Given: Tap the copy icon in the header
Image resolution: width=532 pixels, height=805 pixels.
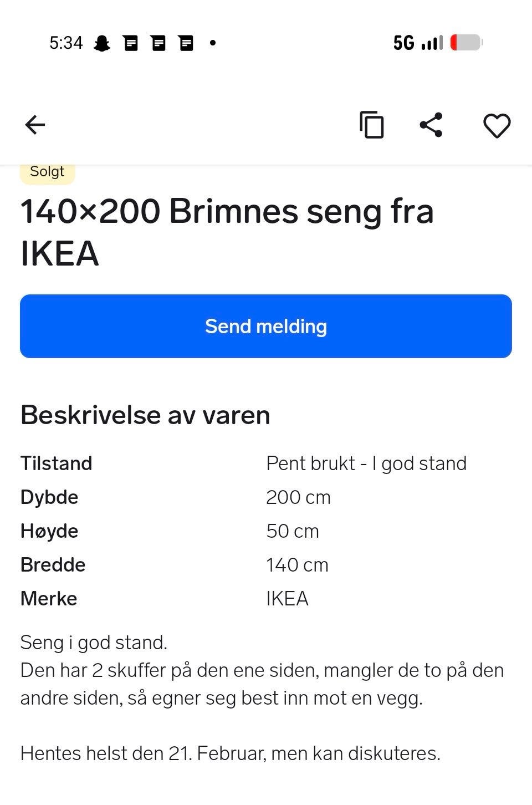Looking at the screenshot, I should [x=371, y=125].
